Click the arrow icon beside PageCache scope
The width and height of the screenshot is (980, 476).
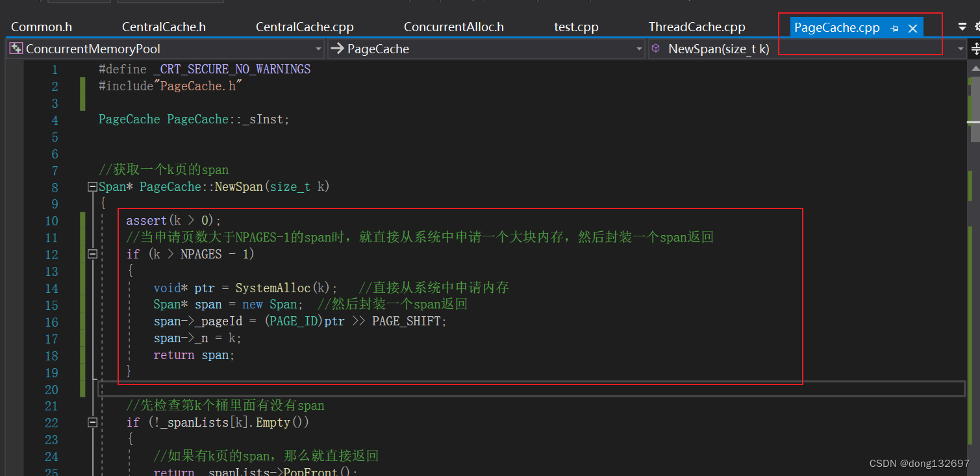tap(337, 49)
